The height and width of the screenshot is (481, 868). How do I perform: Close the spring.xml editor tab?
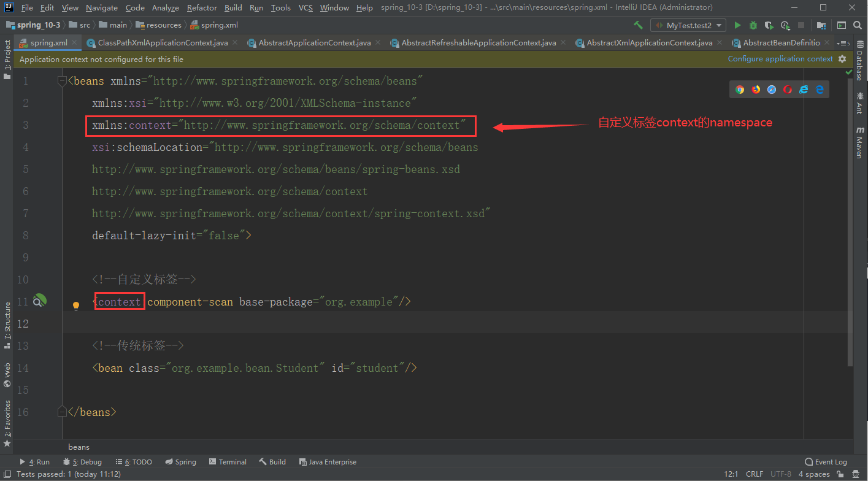[x=75, y=43]
